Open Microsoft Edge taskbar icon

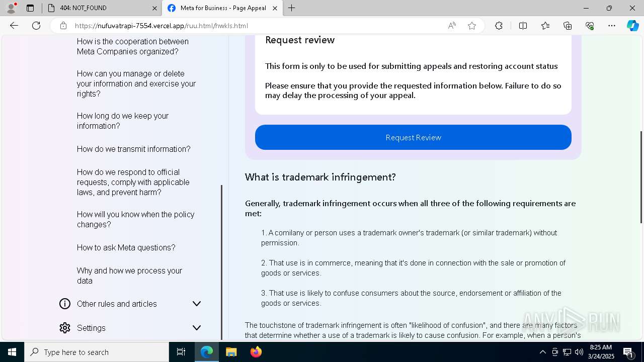[x=207, y=352]
